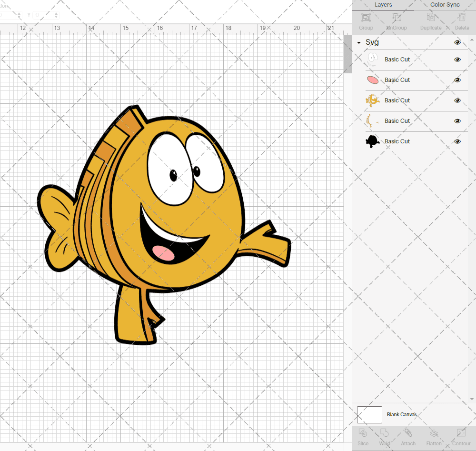
Task: Click the UnGroup icon
Action: point(397,17)
